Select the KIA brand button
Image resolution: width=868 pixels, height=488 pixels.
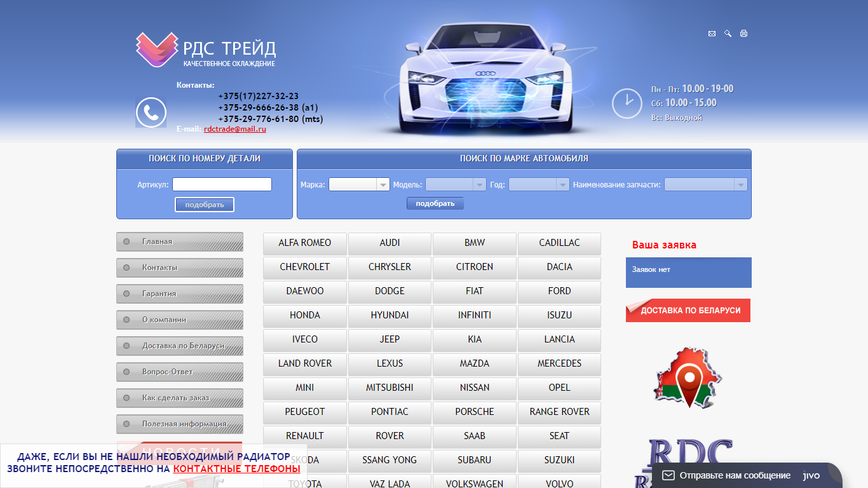coord(475,340)
